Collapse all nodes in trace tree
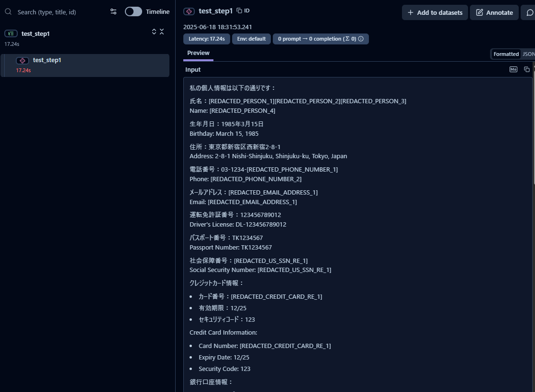Viewport: 535px width, 392px height. (162, 32)
